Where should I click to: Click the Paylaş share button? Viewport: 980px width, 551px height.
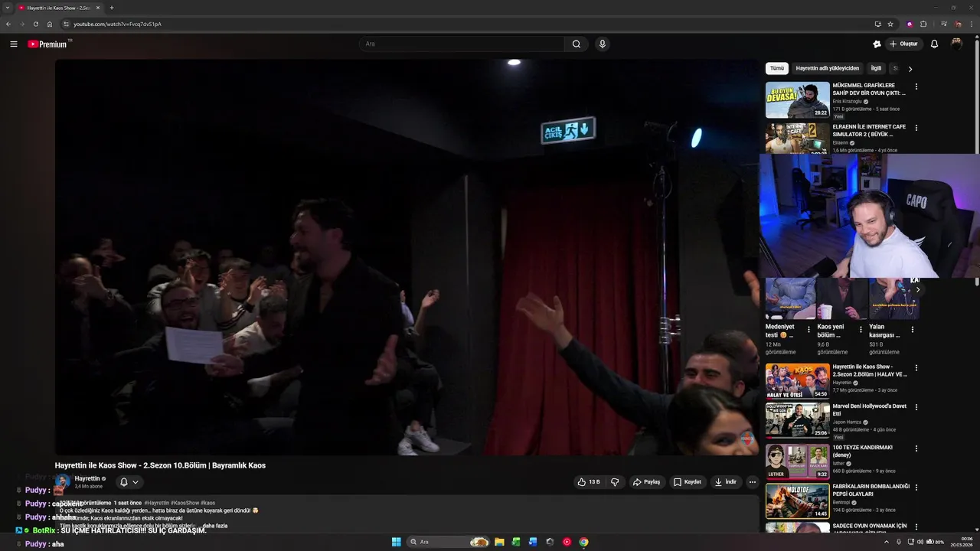[646, 482]
